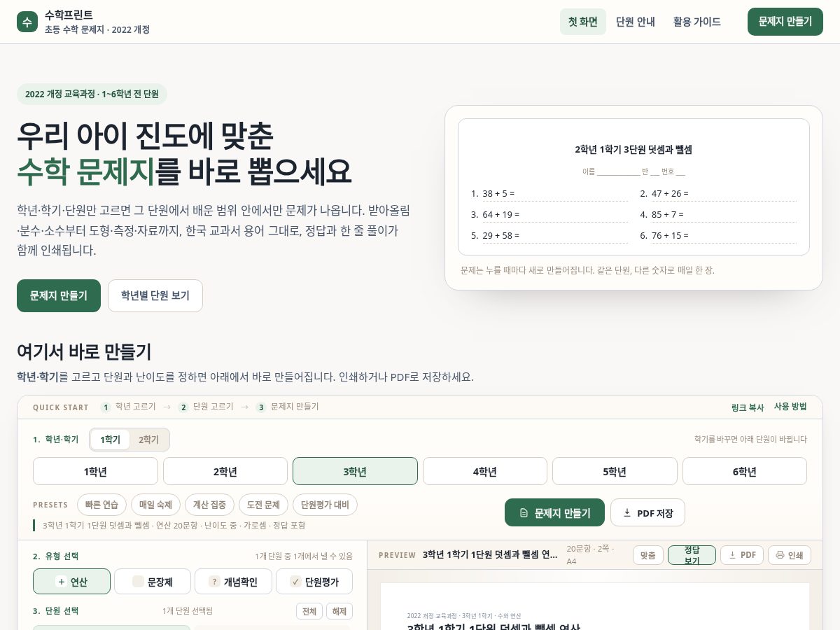Click the 2022 개정 교육과정 badge

click(x=92, y=94)
